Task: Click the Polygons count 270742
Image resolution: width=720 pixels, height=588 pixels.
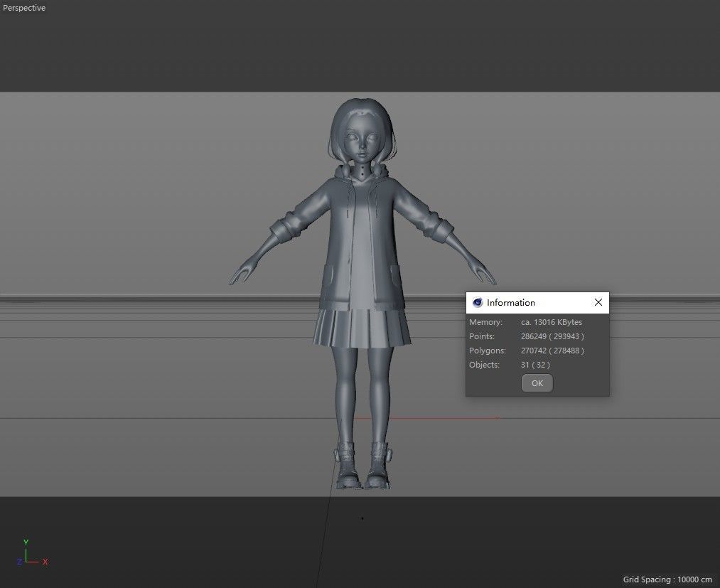Action: coord(537,350)
